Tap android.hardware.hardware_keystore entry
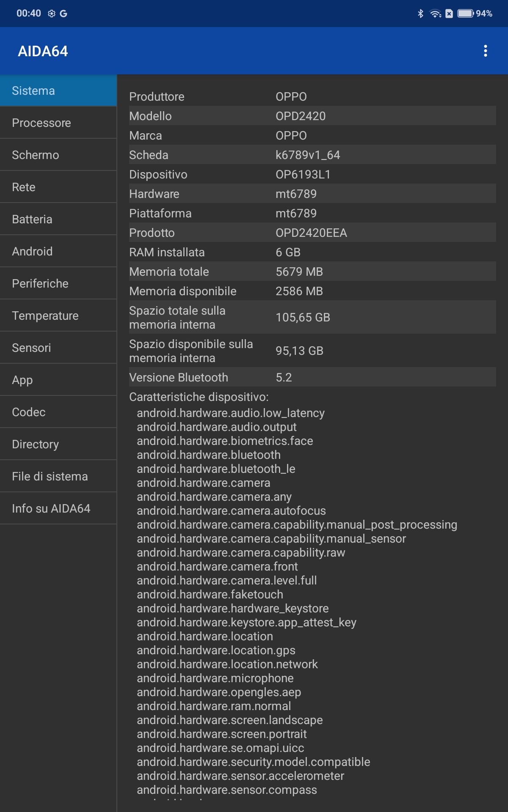Screen dimensions: 508x812 pos(233,608)
